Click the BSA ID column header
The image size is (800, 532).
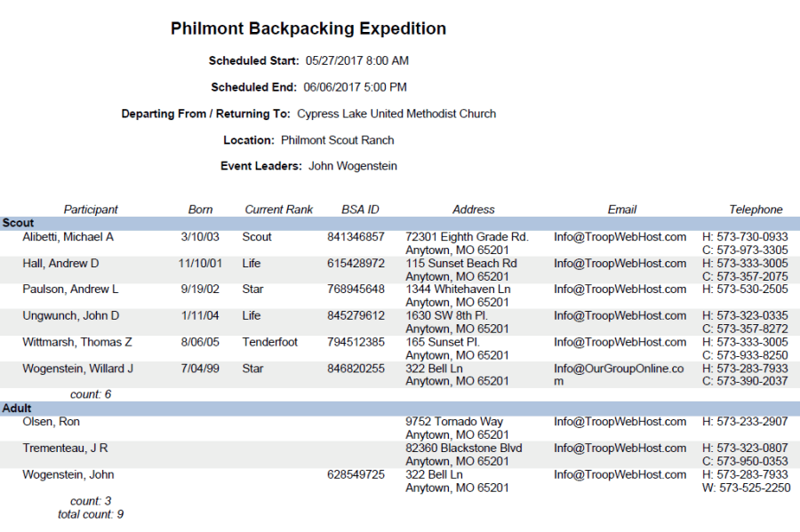pos(360,210)
